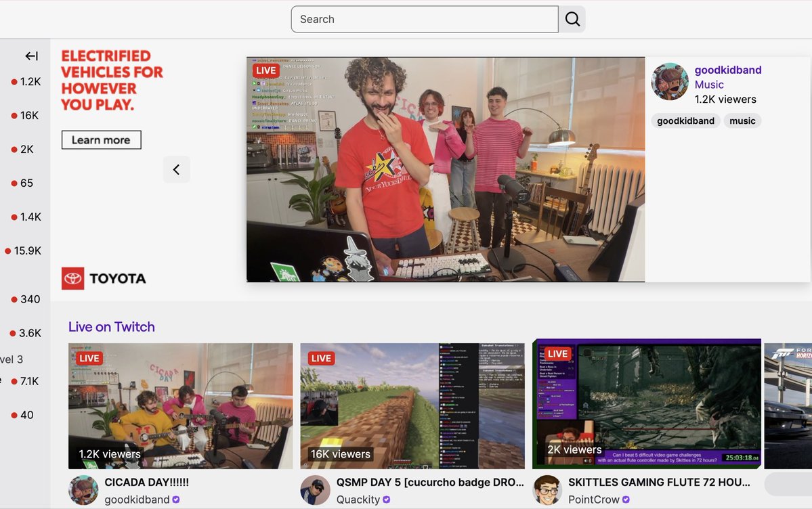Select sidebar channel with 16K viewers

point(25,116)
